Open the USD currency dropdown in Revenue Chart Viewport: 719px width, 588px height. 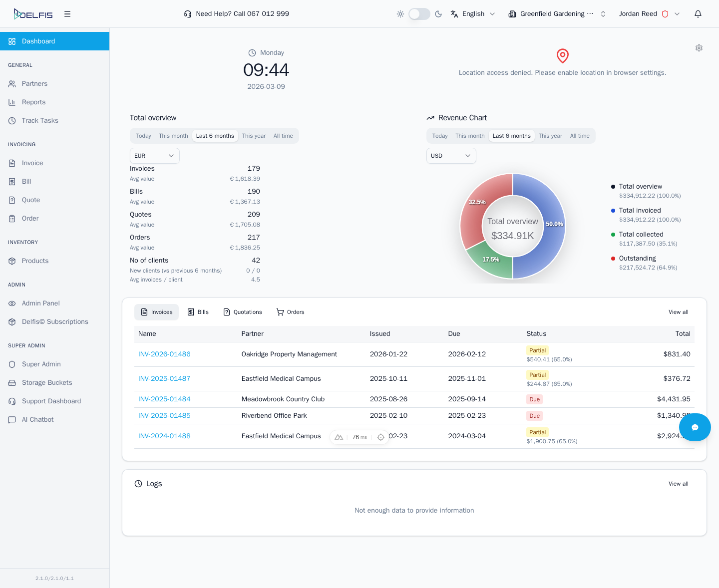pyautogui.click(x=451, y=155)
